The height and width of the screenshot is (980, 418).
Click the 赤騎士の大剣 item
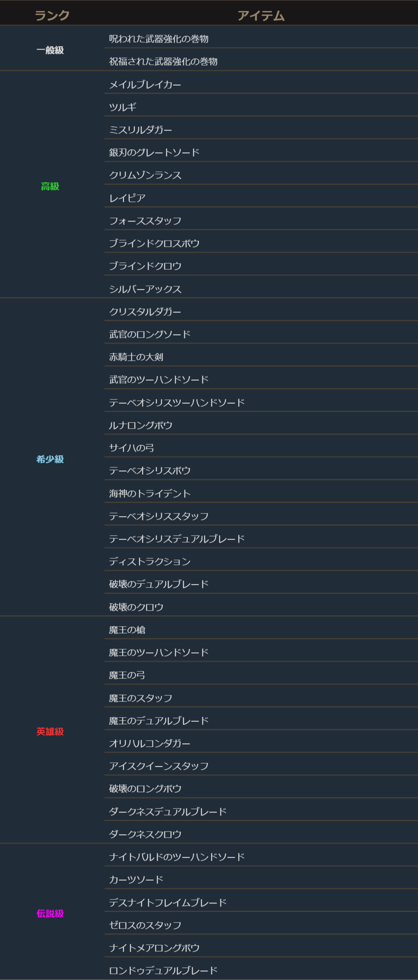point(136,357)
